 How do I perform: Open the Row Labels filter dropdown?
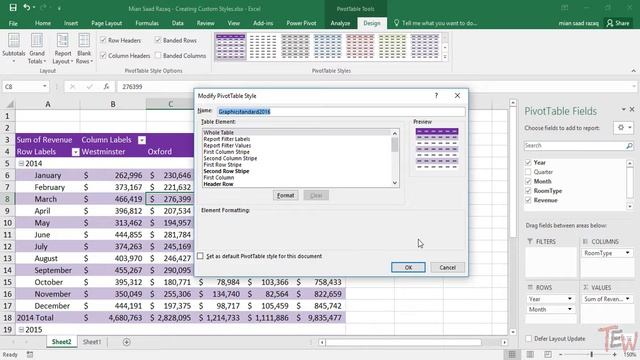pyautogui.click(x=76, y=152)
